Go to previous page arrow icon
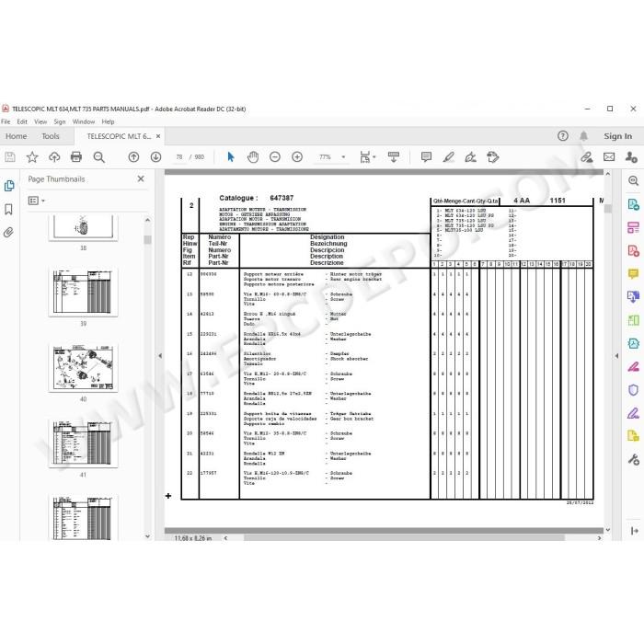 tap(133, 157)
